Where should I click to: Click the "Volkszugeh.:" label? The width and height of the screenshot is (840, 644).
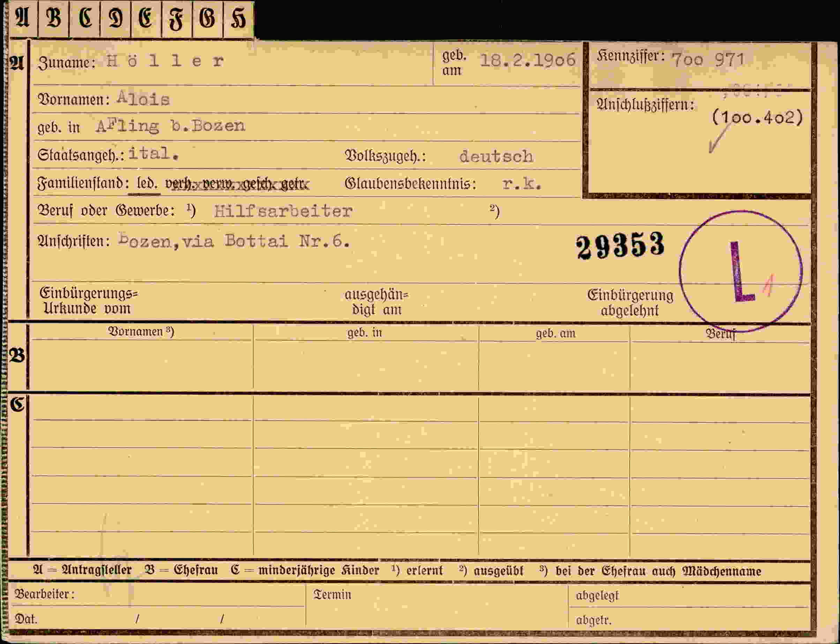pyautogui.click(x=385, y=156)
